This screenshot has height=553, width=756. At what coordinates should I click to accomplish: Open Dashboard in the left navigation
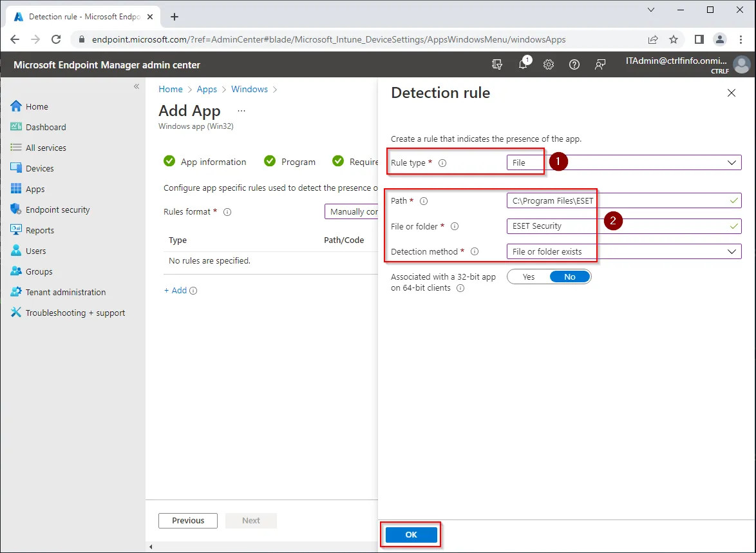(38, 128)
